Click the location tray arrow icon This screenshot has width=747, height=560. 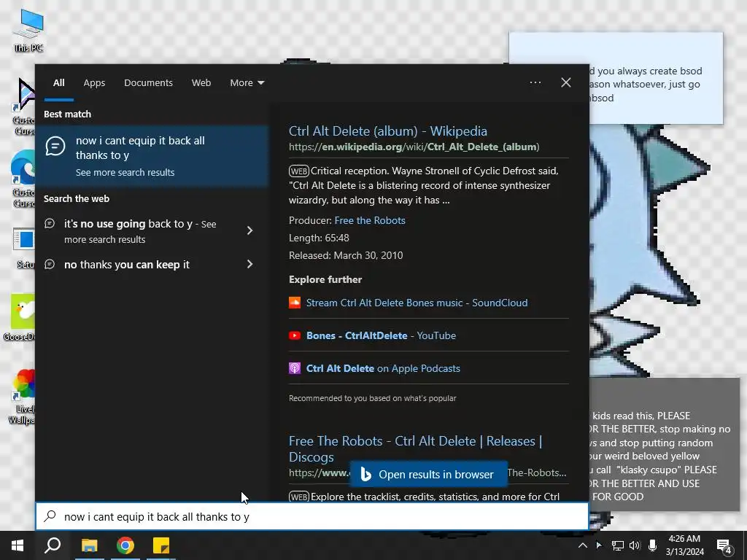pyautogui.click(x=599, y=545)
